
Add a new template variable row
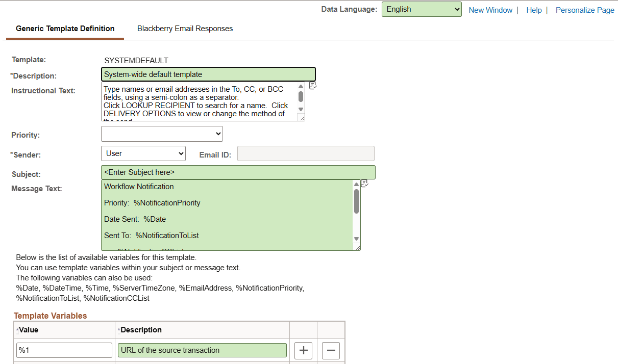(303, 350)
